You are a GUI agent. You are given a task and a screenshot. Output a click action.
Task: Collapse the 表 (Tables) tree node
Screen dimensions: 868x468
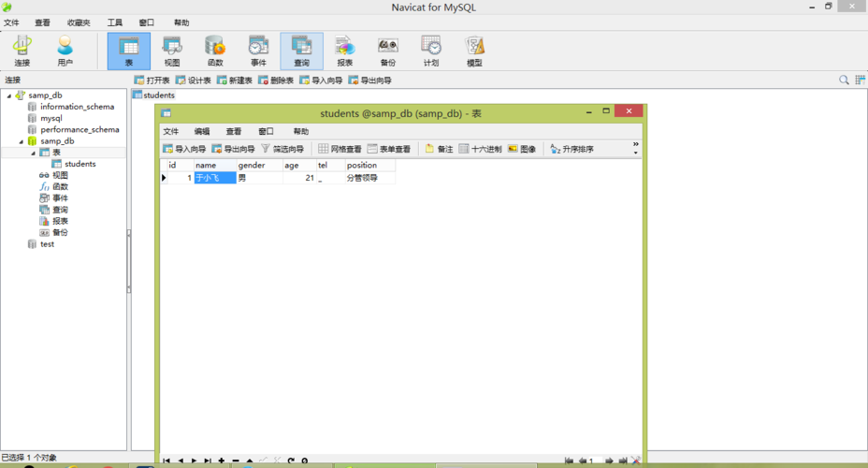pos(33,153)
